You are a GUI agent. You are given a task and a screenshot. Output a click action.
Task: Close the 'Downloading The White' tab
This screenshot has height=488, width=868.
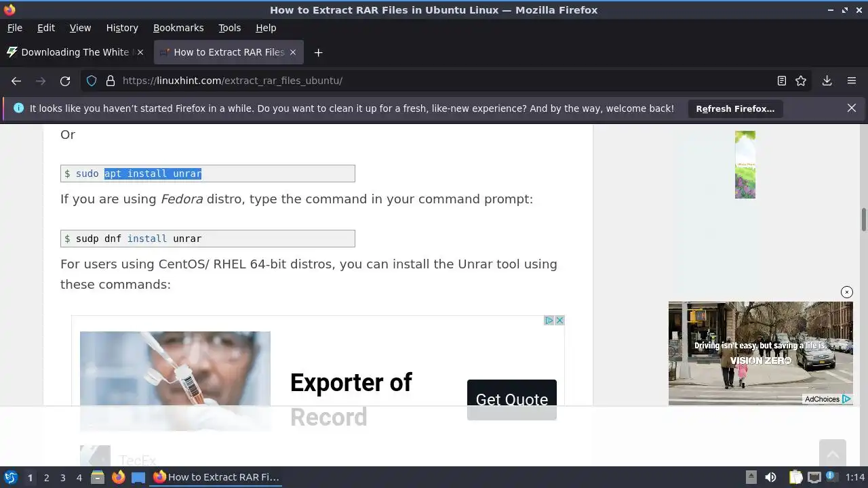[140, 52]
